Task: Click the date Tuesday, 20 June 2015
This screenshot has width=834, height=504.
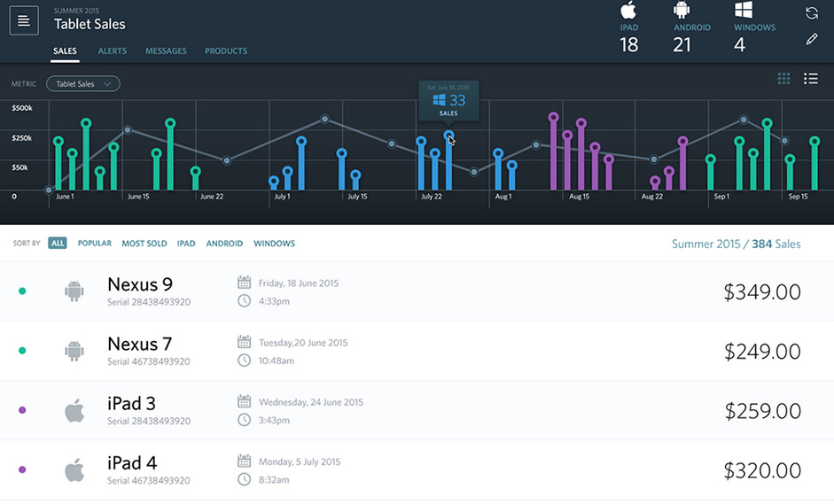Action: tap(303, 343)
